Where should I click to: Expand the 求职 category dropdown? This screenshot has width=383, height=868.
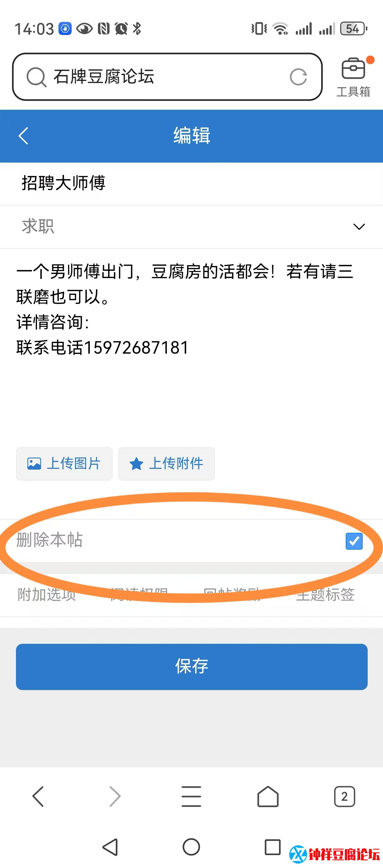[191, 227]
